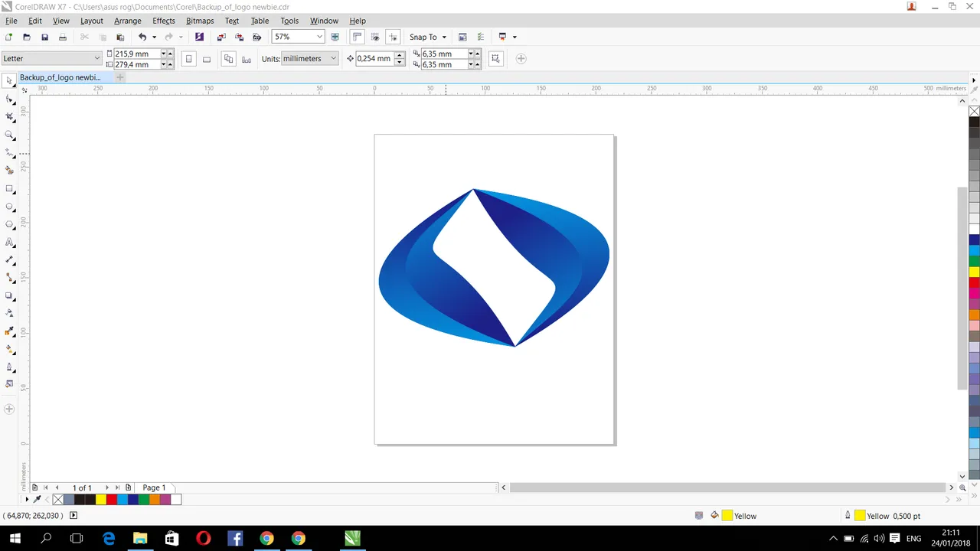Click the Undo arrow icon
This screenshot has width=980, height=551.
coord(142,37)
